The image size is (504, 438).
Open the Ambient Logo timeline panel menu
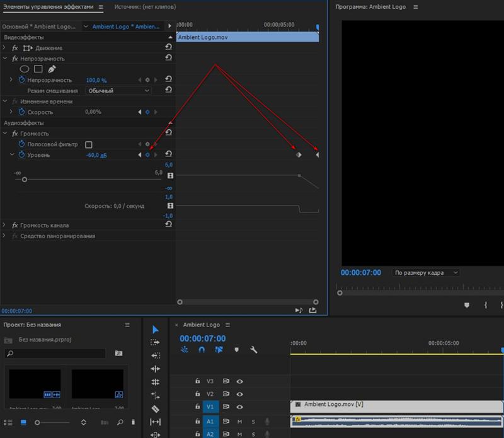pyautogui.click(x=227, y=325)
